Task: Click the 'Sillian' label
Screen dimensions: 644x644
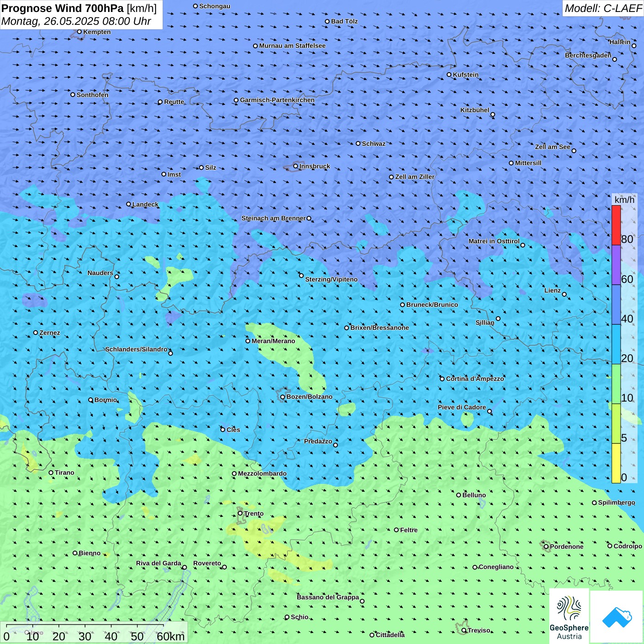Action: point(485,322)
